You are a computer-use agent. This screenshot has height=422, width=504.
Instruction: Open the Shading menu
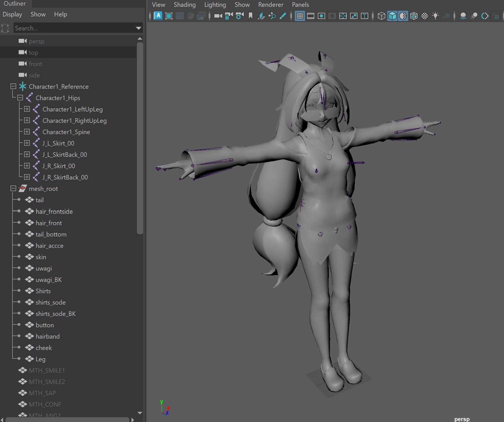pyautogui.click(x=185, y=5)
